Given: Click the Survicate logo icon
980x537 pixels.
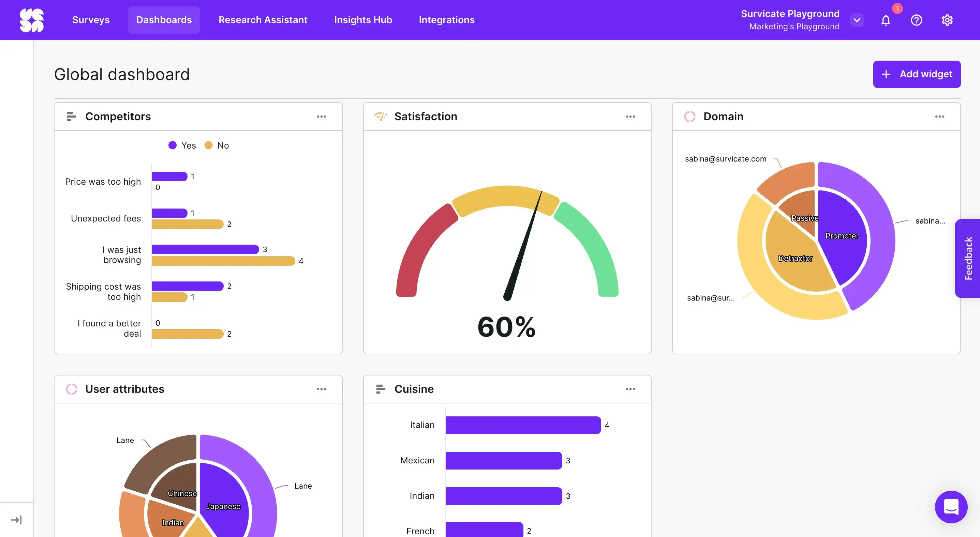Looking at the screenshot, I should click(32, 20).
